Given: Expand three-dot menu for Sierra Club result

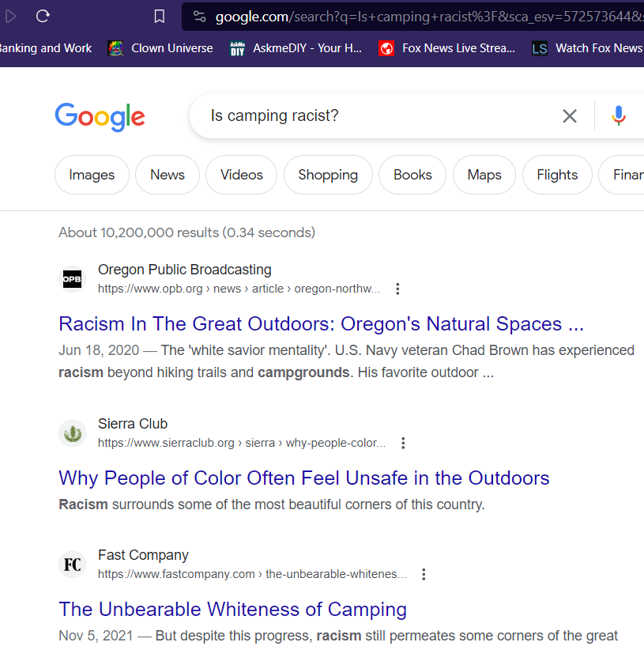Looking at the screenshot, I should [x=403, y=443].
